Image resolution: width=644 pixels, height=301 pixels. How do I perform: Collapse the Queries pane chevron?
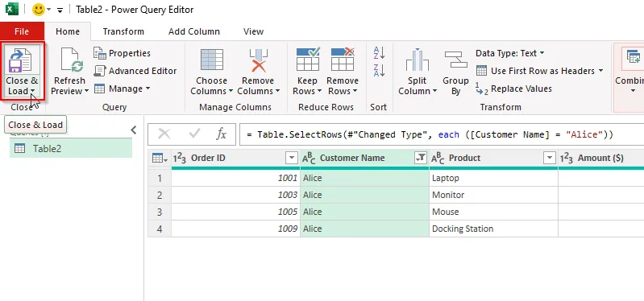[134, 130]
